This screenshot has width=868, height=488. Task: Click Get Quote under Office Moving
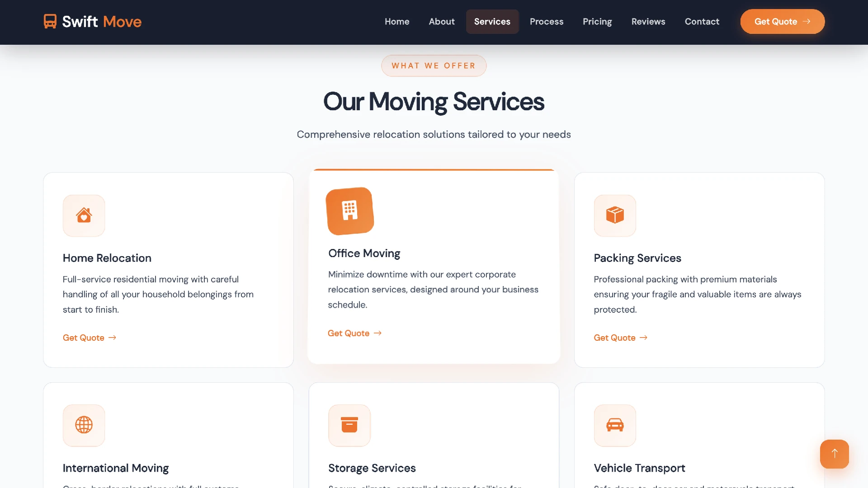click(355, 333)
